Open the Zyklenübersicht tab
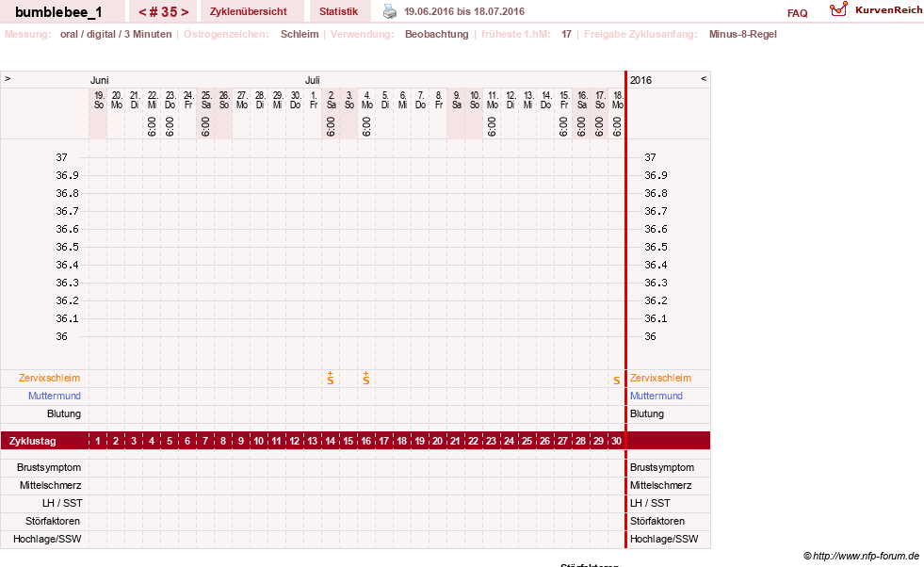Viewport: 924px width, 567px height. point(248,11)
